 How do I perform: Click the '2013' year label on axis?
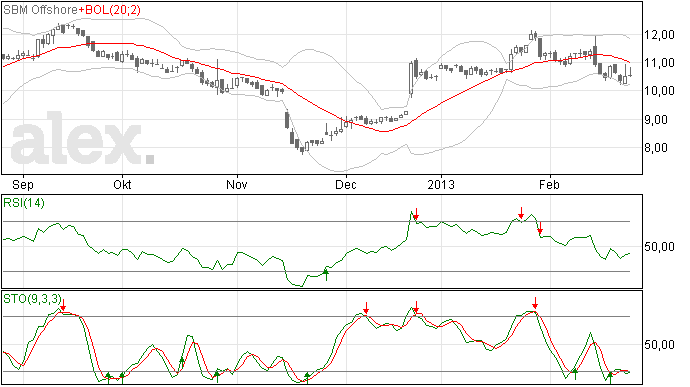[441, 184]
